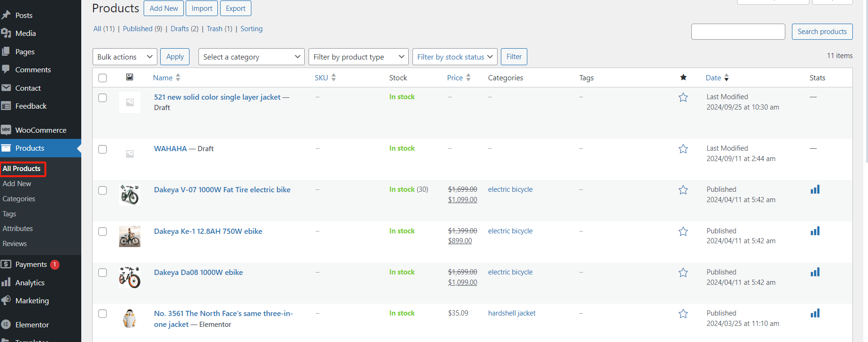
Task: Open the Contact envelope icon
Action: (x=6, y=88)
